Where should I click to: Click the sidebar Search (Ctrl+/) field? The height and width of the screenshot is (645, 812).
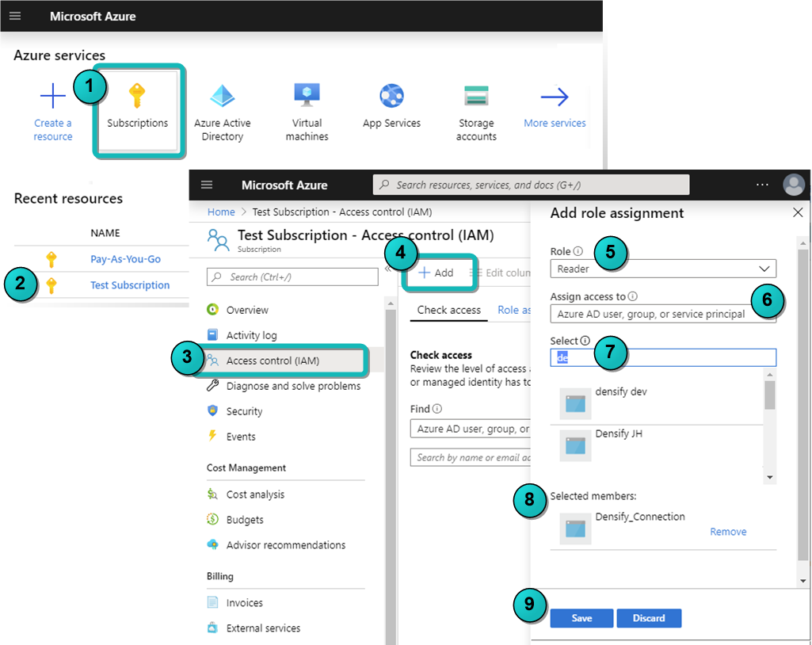[x=292, y=277]
